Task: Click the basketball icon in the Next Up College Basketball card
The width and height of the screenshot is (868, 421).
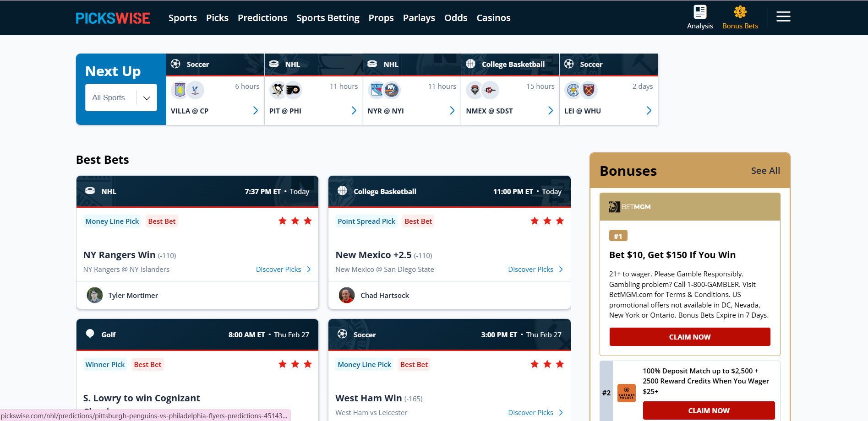Action: [470, 64]
